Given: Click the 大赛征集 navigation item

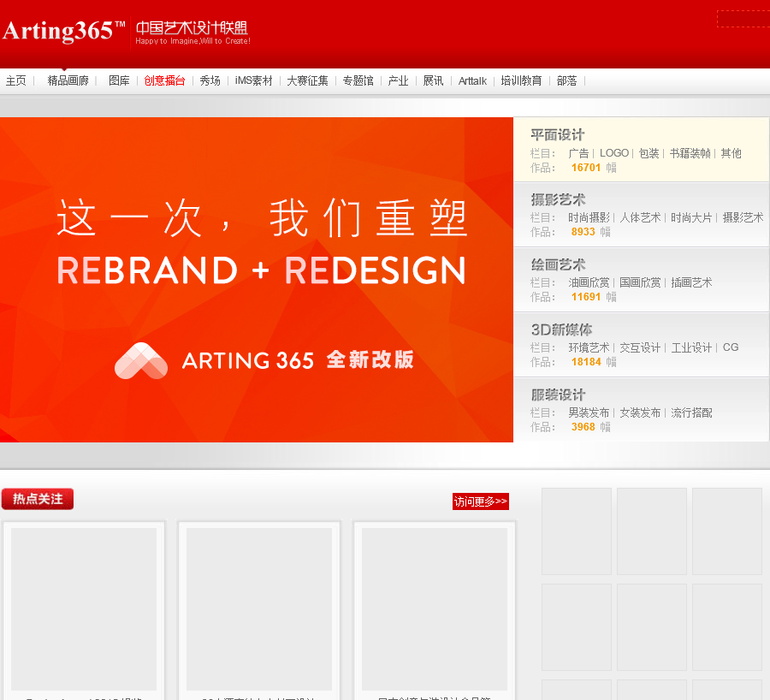Looking at the screenshot, I should coord(307,81).
